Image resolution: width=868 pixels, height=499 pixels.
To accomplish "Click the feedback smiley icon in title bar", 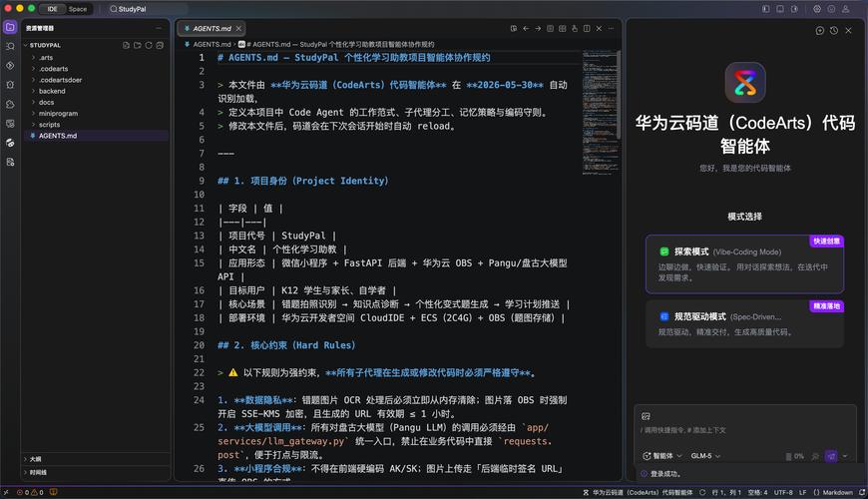I will [831, 9].
